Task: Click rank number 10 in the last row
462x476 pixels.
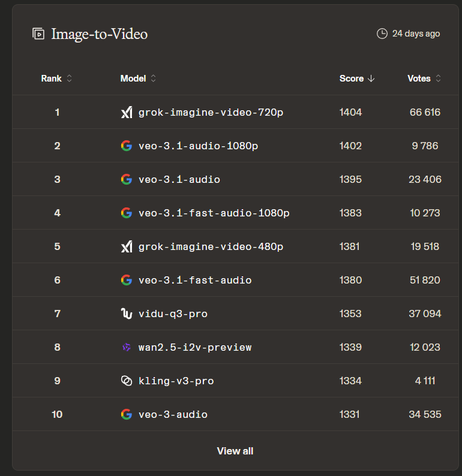Action: point(57,414)
